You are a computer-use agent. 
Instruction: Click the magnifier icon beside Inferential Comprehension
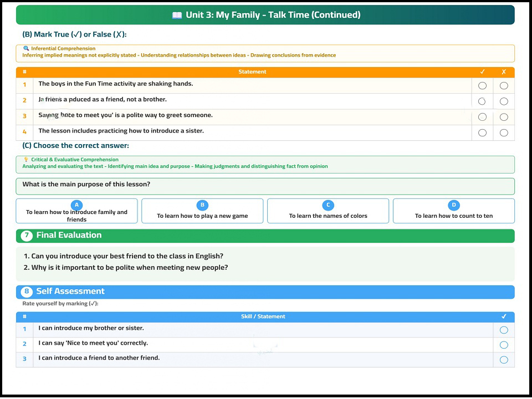coord(26,49)
